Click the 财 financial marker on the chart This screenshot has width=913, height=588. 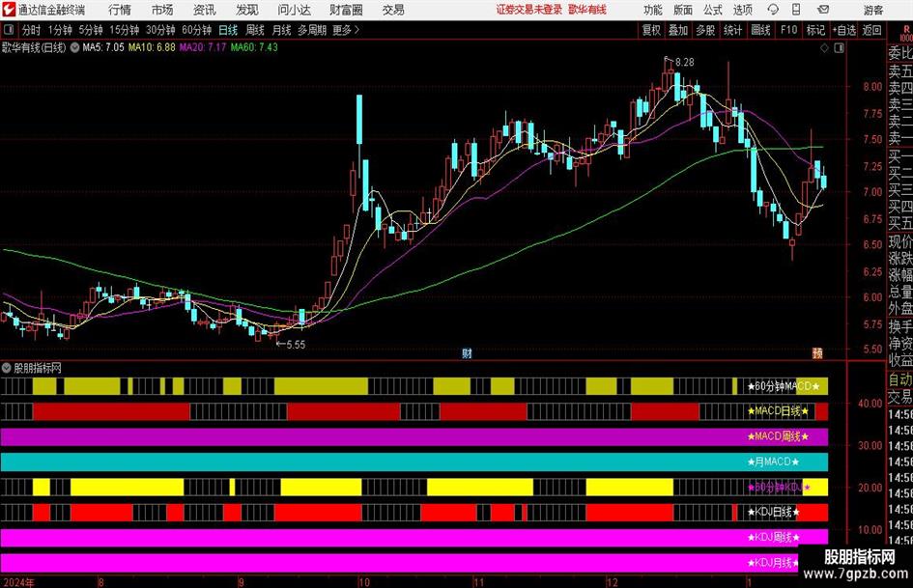tap(467, 353)
